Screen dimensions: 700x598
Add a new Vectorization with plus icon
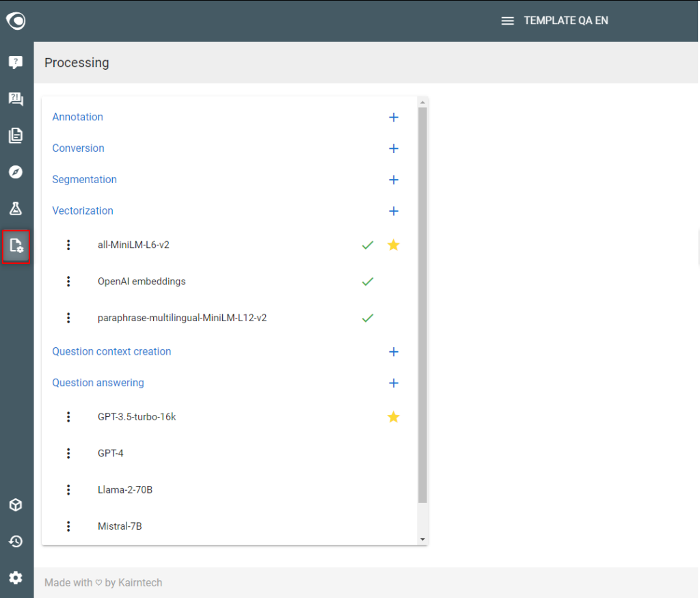[x=393, y=211]
